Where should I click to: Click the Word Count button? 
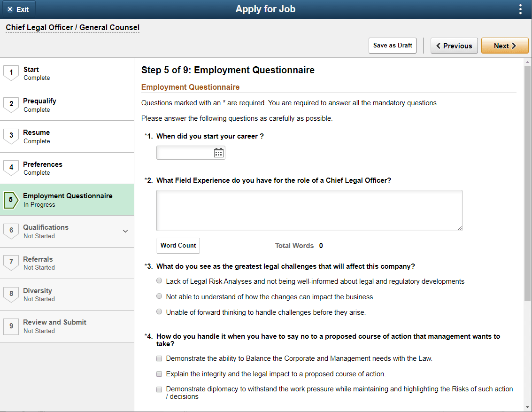point(178,245)
